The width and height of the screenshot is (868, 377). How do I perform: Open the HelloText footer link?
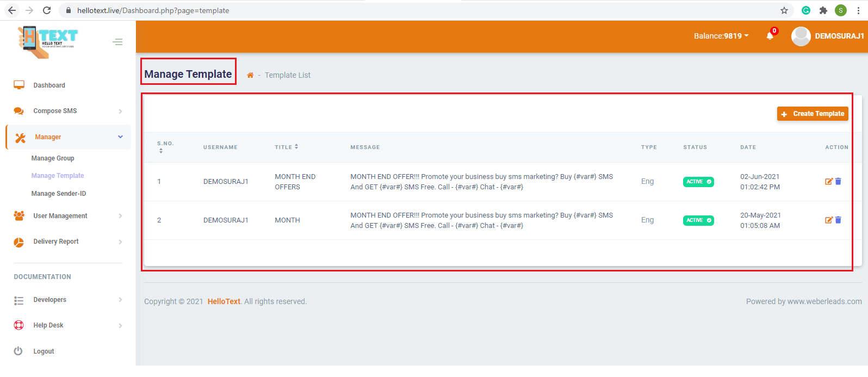224,301
